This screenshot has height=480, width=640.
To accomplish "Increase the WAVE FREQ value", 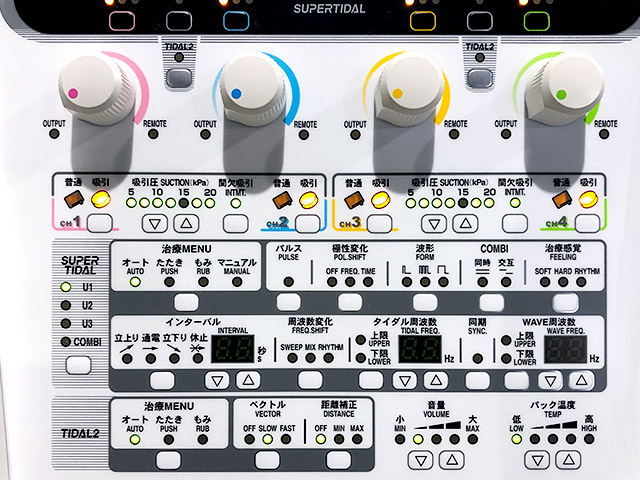I will coord(582,380).
